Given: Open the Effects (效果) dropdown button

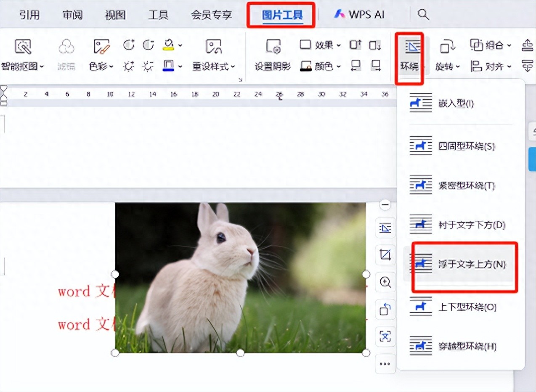Looking at the screenshot, I should pyautogui.click(x=320, y=45).
